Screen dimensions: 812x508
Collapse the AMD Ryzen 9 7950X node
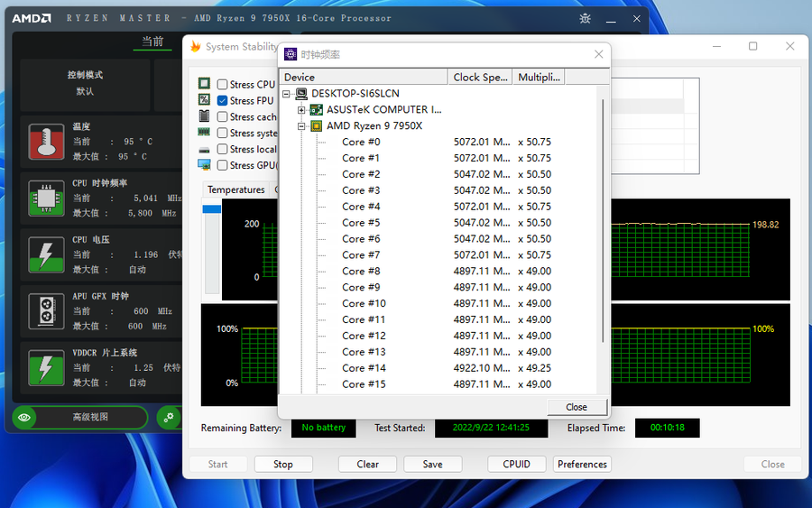[x=302, y=126]
